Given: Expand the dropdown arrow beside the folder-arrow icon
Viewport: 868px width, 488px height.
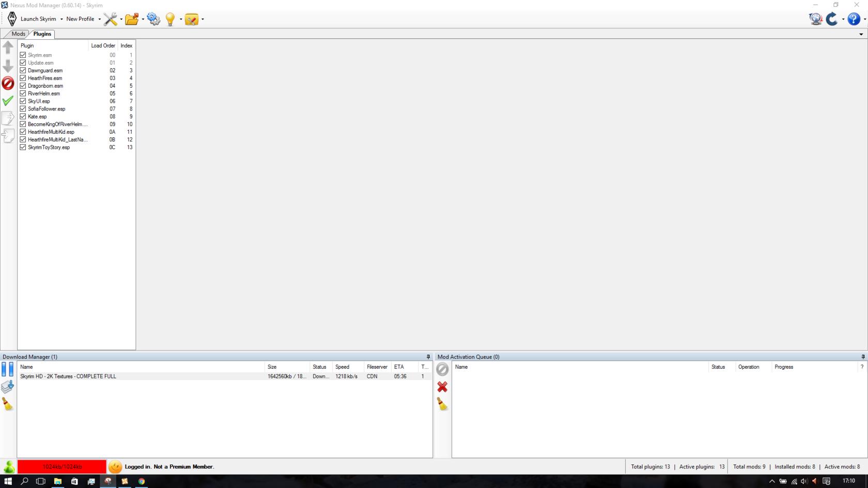Looking at the screenshot, I should 143,20.
